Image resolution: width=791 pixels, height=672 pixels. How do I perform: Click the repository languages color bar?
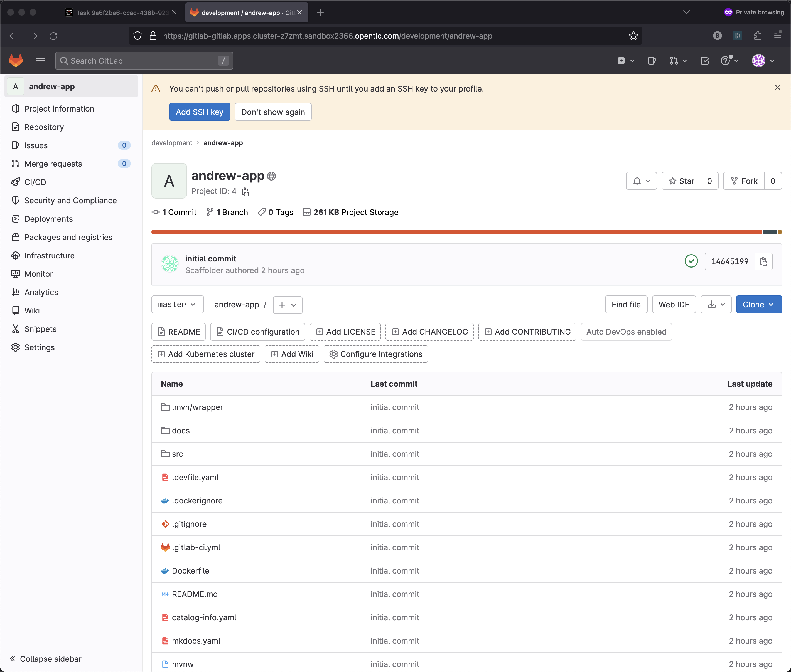[458, 232]
